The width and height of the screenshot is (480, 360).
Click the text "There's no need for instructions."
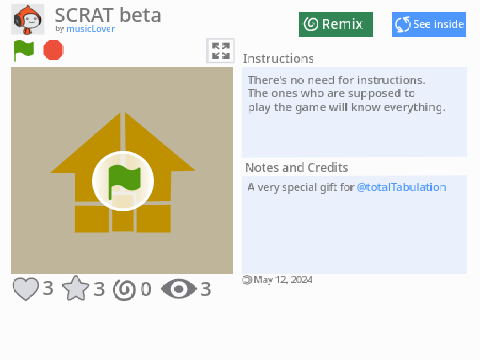click(336, 80)
